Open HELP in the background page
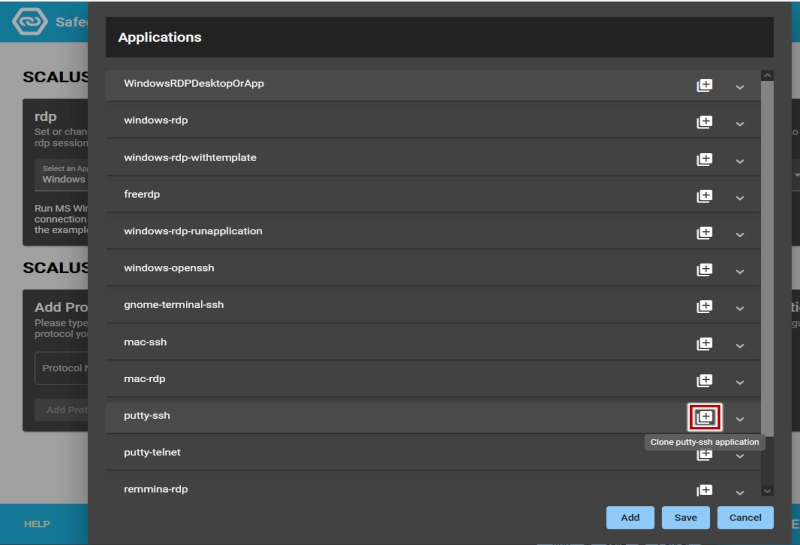This screenshot has width=800, height=545. [37, 524]
